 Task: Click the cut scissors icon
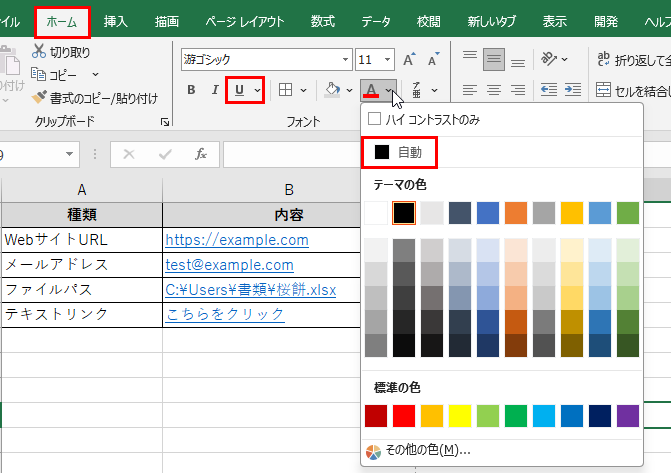coord(39,52)
